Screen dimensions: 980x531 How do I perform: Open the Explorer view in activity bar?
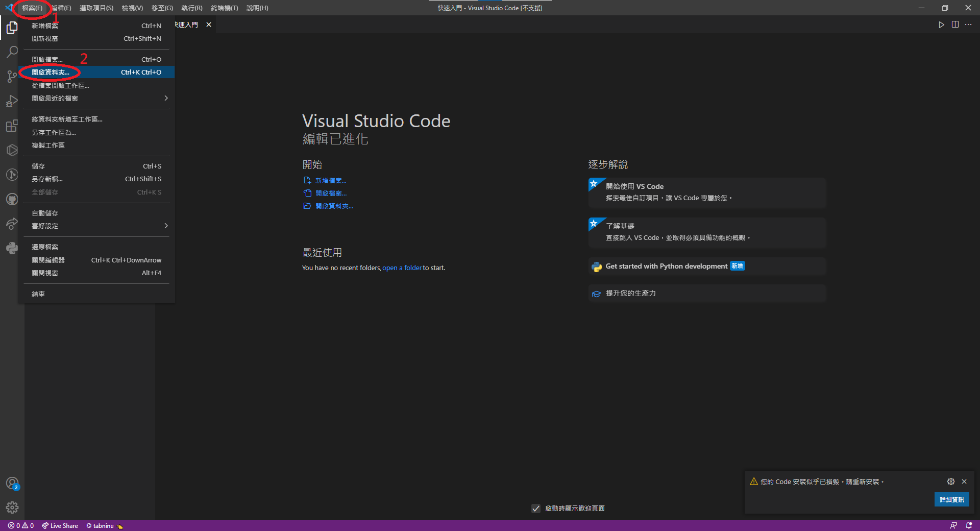pos(12,27)
